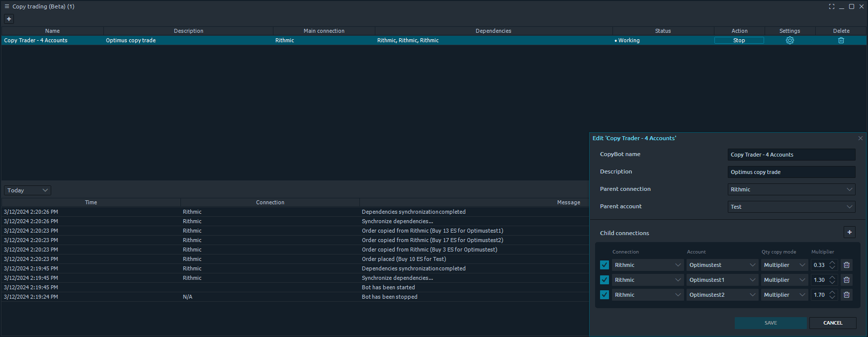Viewport: 868px width, 337px height.
Task: Toggle fullscreen mode of Copy trading panel
Action: tap(832, 6)
